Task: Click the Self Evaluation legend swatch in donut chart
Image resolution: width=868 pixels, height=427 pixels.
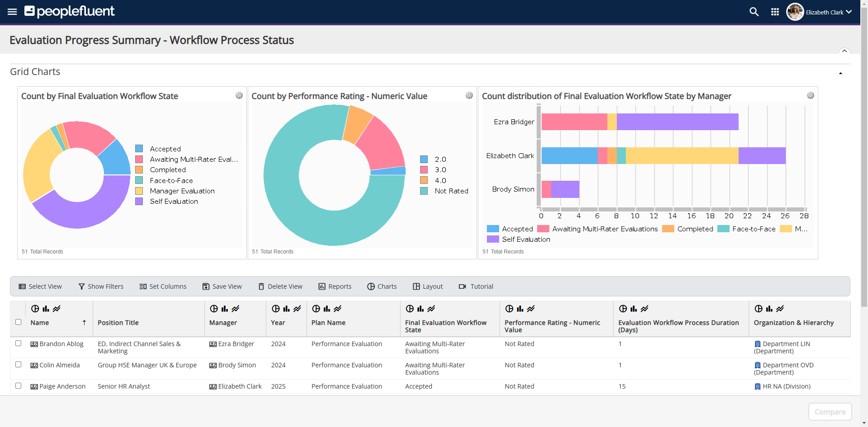Action: [x=139, y=202]
